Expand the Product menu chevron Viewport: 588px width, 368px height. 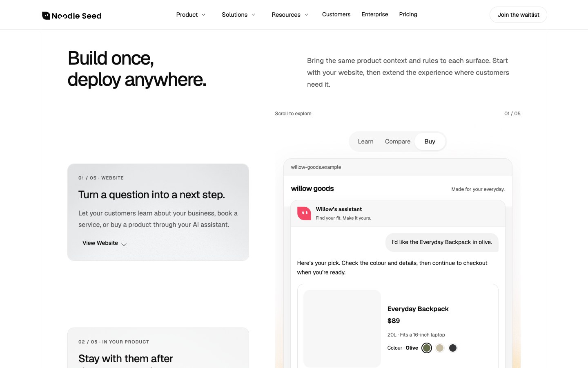point(203,15)
